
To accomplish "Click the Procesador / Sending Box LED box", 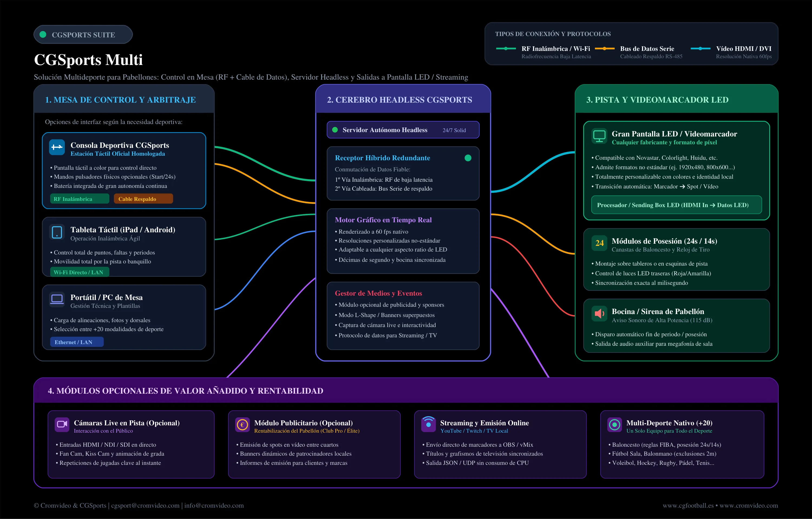I will click(x=676, y=205).
